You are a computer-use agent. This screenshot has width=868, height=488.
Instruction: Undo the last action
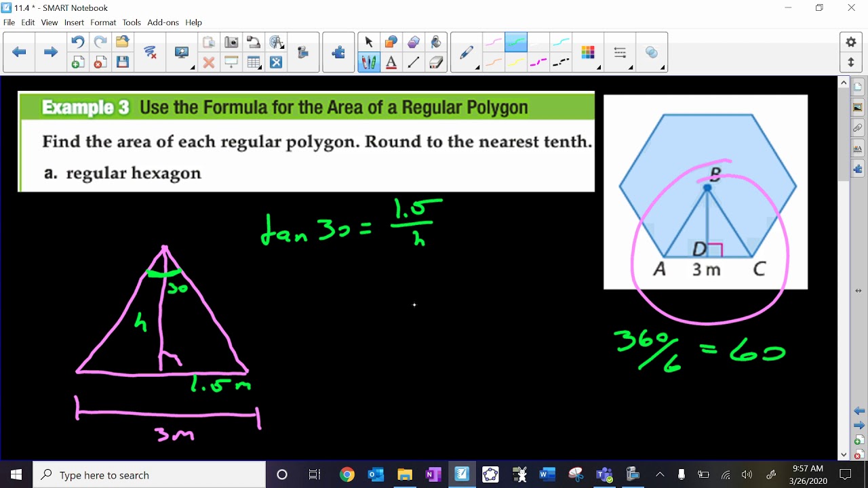coord(77,43)
